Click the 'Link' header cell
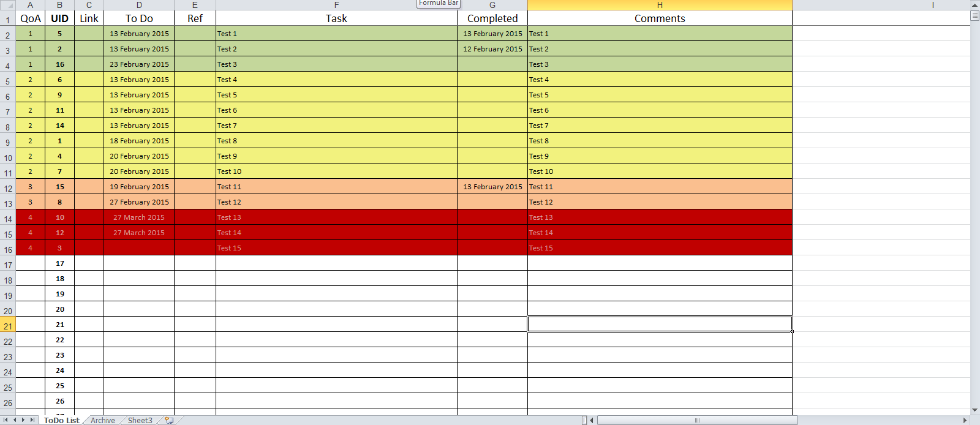This screenshot has height=425, width=980. (89, 18)
